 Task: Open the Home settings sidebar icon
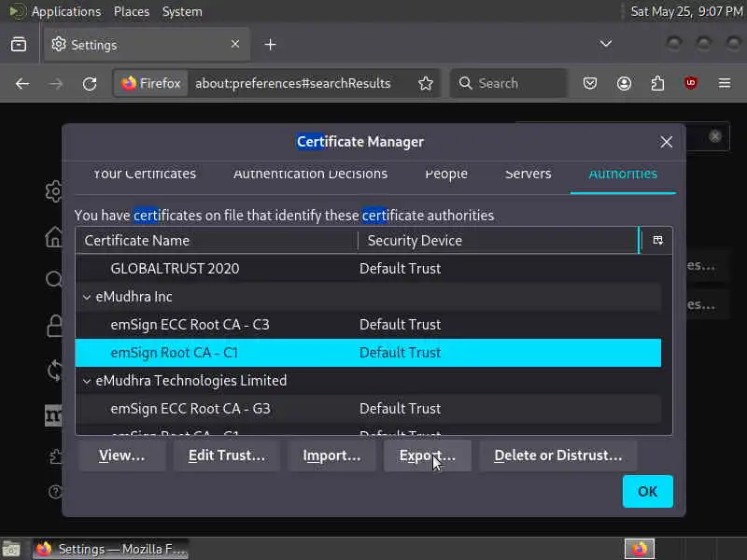pyautogui.click(x=54, y=236)
